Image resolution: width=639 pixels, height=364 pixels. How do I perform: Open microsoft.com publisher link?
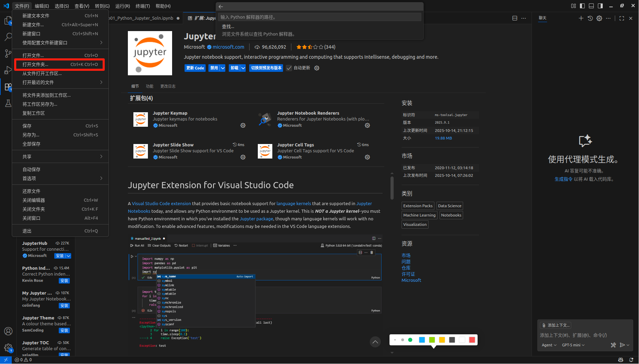pyautogui.click(x=228, y=47)
